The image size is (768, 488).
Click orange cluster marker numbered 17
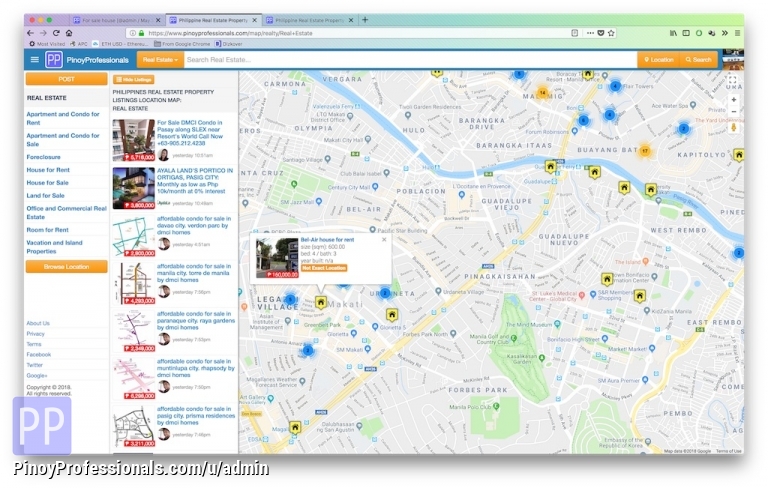click(645, 150)
